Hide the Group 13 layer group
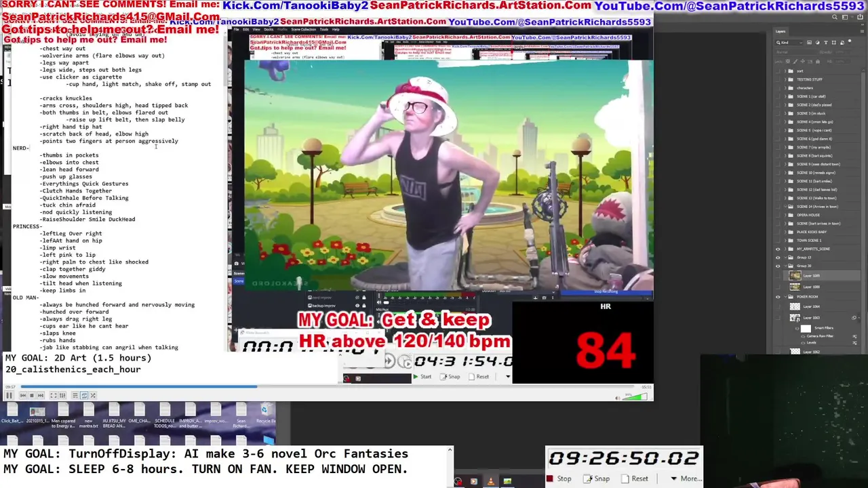 point(778,258)
